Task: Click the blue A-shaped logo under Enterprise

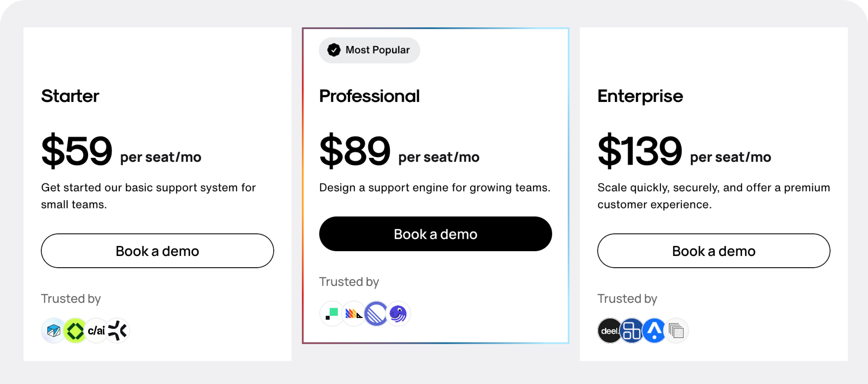Action: pyautogui.click(x=654, y=330)
